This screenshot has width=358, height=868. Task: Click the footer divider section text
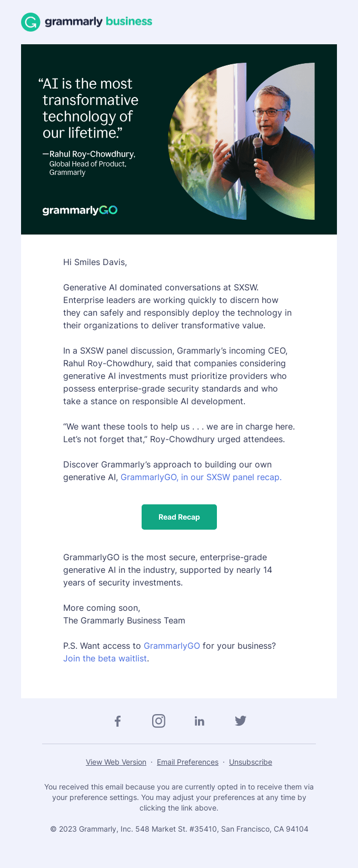[x=179, y=797]
